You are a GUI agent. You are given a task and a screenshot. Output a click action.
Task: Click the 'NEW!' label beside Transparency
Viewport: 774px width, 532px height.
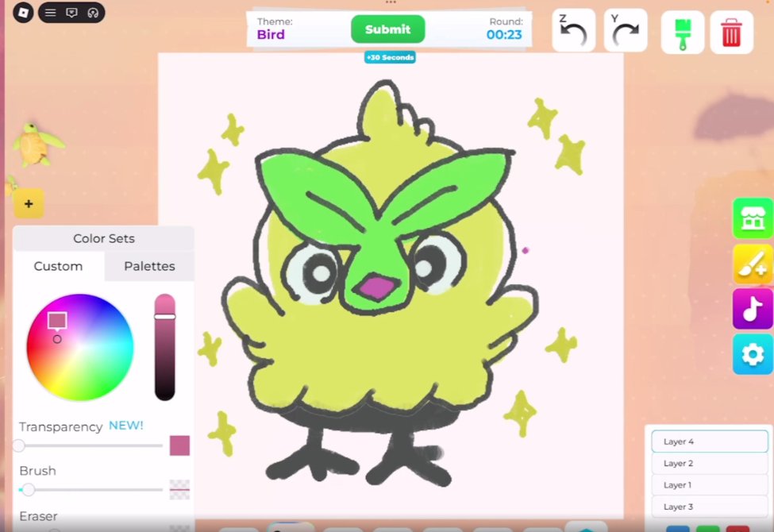pyautogui.click(x=126, y=426)
